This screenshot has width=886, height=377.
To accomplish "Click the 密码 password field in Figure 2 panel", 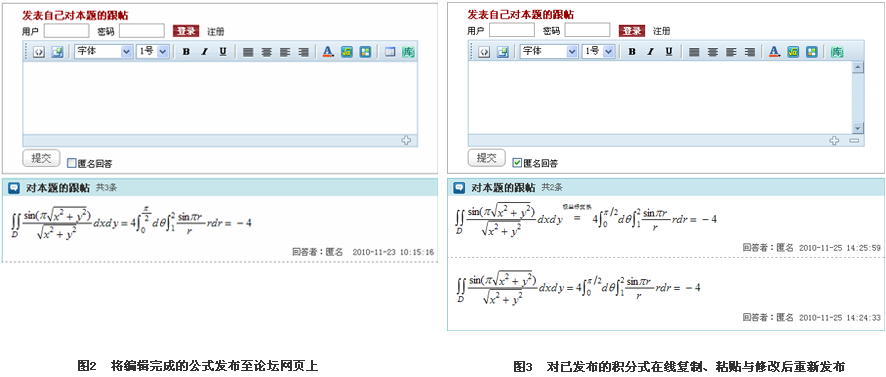I will [142, 31].
